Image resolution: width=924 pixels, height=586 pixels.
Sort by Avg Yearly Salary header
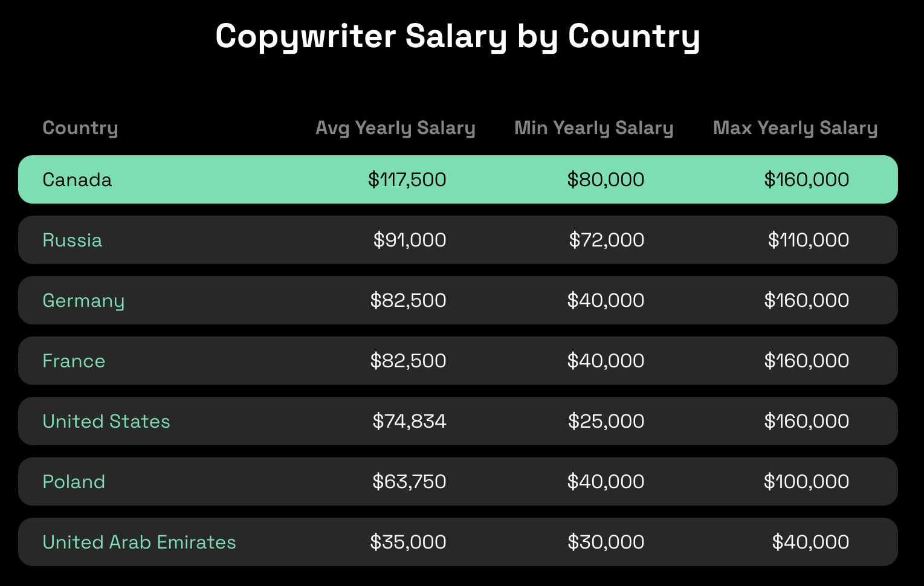pos(395,128)
